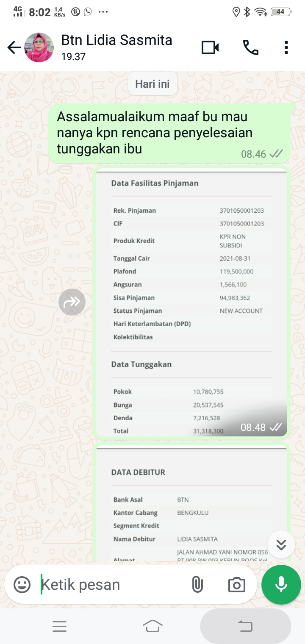The height and width of the screenshot is (644, 305).
Task: Tap the forward arrow next to the loan image
Action: point(72,302)
